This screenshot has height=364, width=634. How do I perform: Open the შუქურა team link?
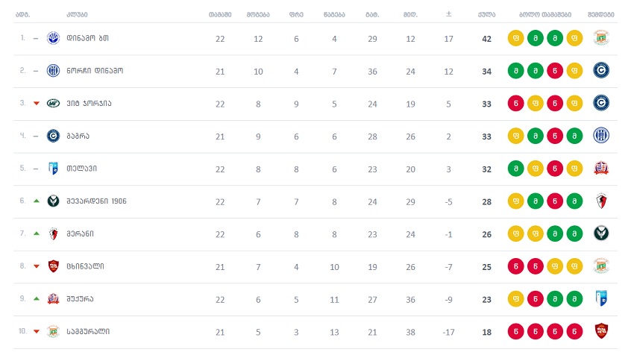(x=80, y=299)
